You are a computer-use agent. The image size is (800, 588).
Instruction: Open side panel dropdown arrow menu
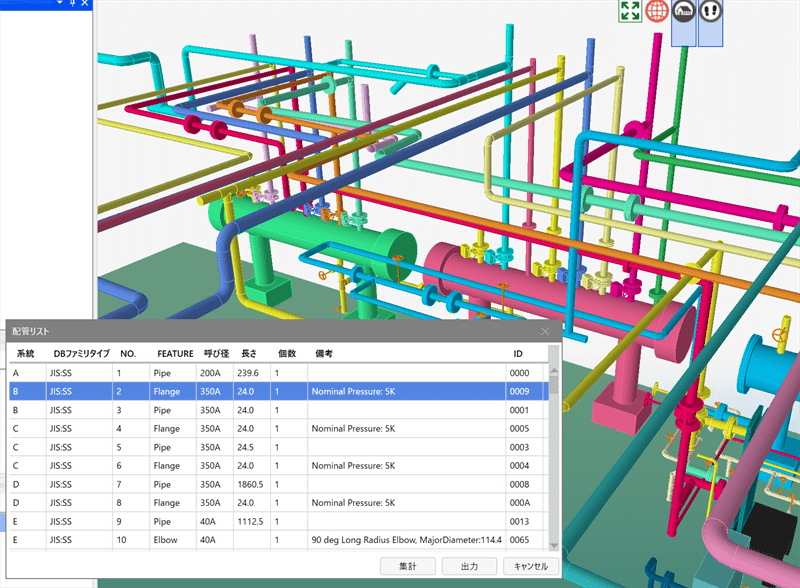point(59,4)
